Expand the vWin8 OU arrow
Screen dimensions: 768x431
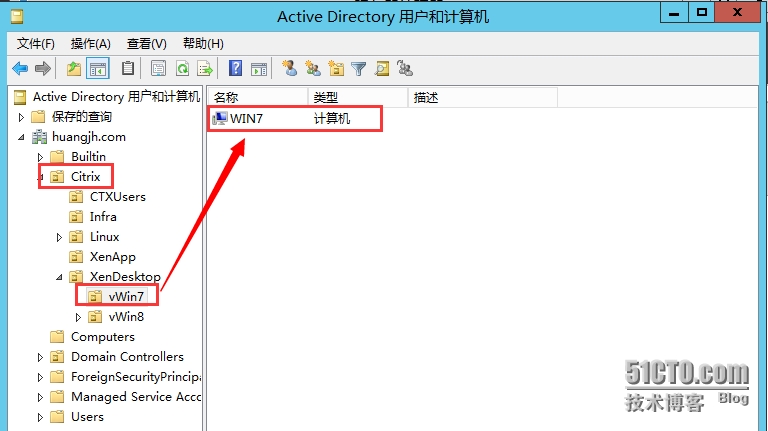pos(78,317)
